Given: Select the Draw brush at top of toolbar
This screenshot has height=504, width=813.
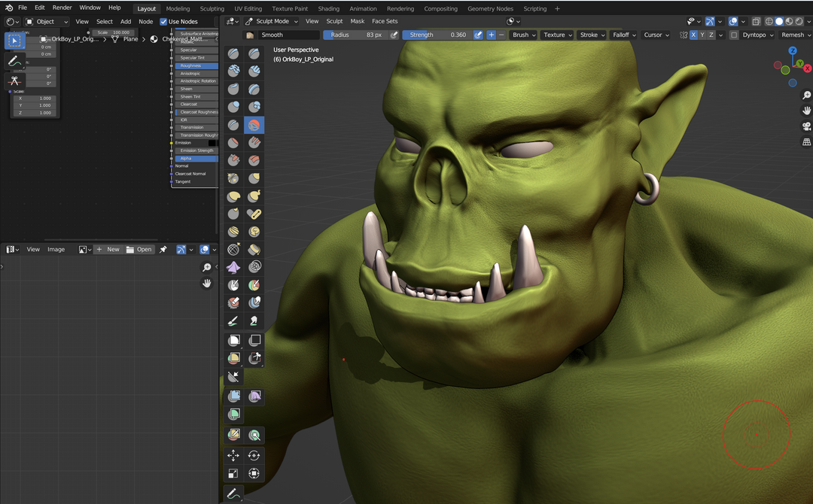Looking at the screenshot, I should pyautogui.click(x=233, y=53).
